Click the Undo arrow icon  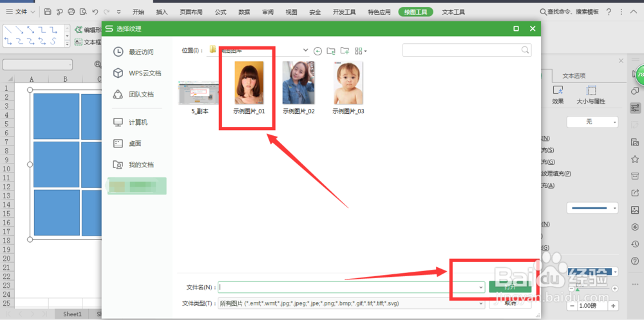95,12
